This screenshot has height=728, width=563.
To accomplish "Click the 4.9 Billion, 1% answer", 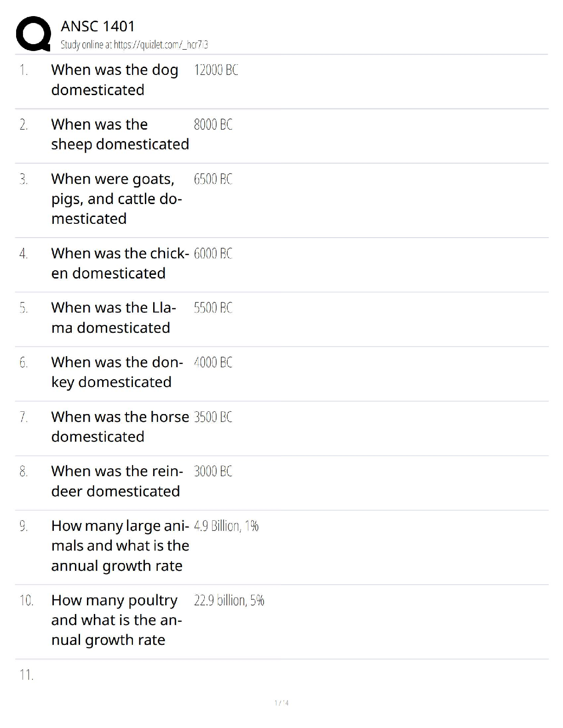I will [x=226, y=526].
